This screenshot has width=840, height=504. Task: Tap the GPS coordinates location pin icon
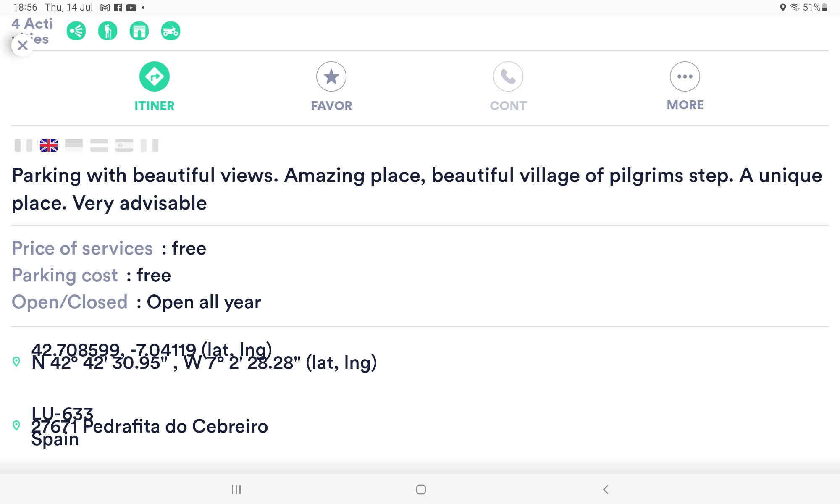tap(16, 362)
